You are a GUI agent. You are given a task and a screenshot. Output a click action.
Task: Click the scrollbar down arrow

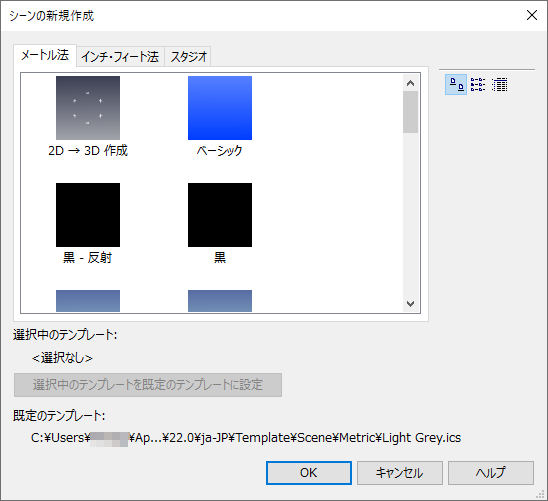click(x=410, y=304)
